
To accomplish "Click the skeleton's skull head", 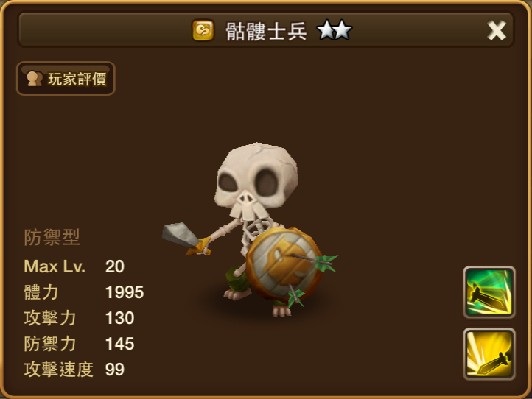I will 256,180.
